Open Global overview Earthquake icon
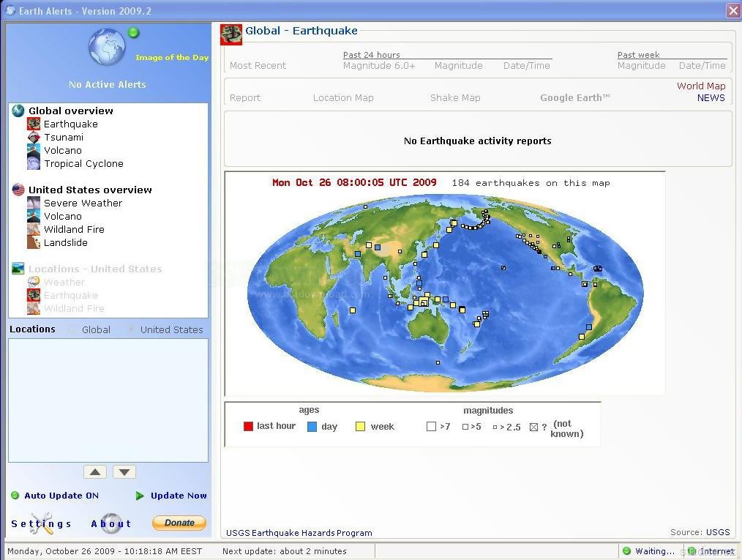 (34, 124)
